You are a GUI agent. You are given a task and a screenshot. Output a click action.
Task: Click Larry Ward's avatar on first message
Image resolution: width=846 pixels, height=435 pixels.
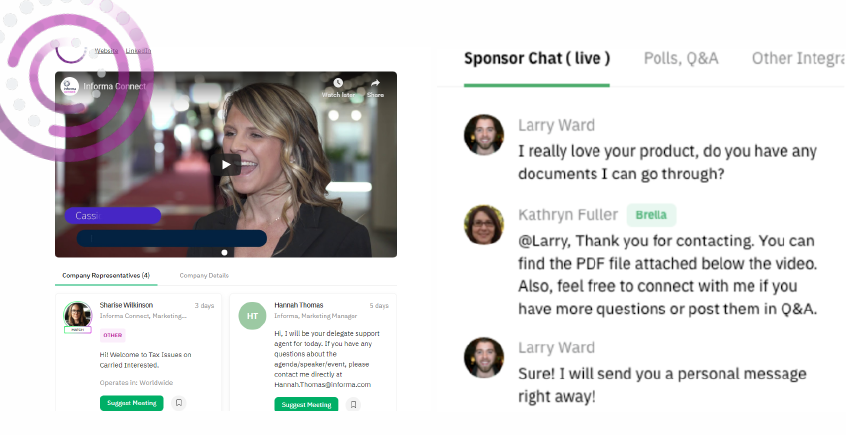(x=484, y=134)
